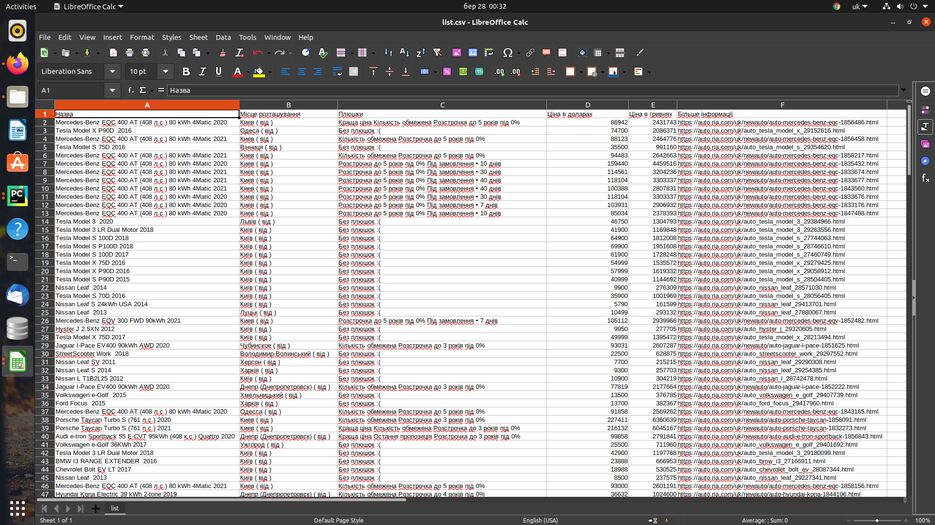Click the Increase Indent icon
The height and width of the screenshot is (525, 935).
click(x=535, y=72)
